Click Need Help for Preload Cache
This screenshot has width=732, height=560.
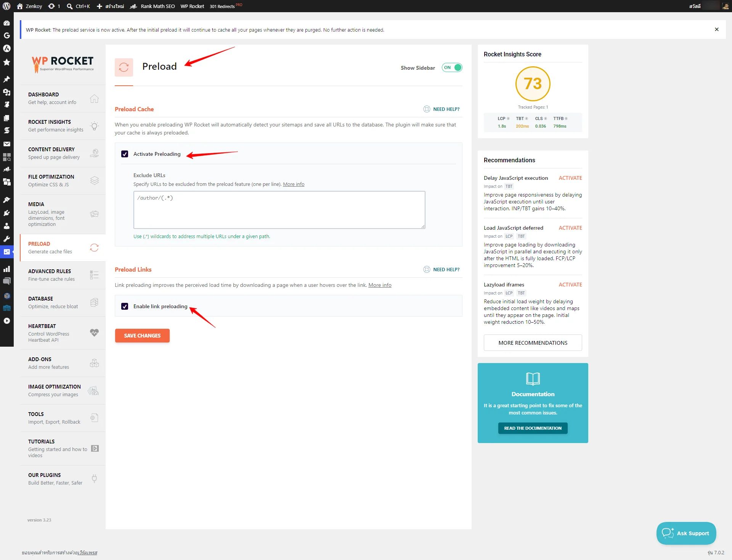[441, 109]
